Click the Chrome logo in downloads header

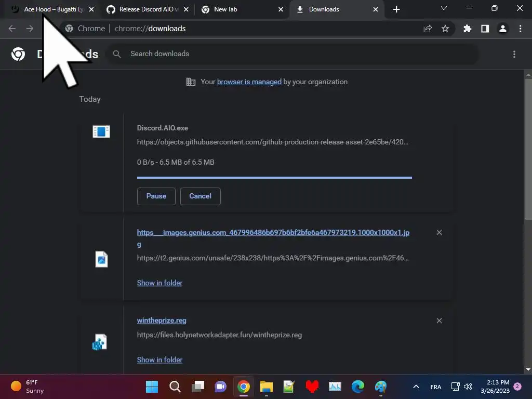click(18, 54)
